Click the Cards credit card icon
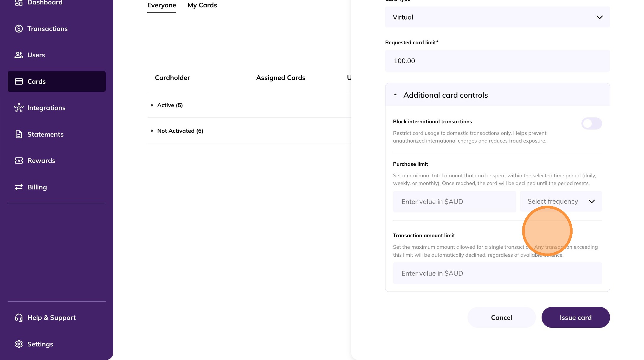This screenshot has height=360, width=644. (19, 81)
